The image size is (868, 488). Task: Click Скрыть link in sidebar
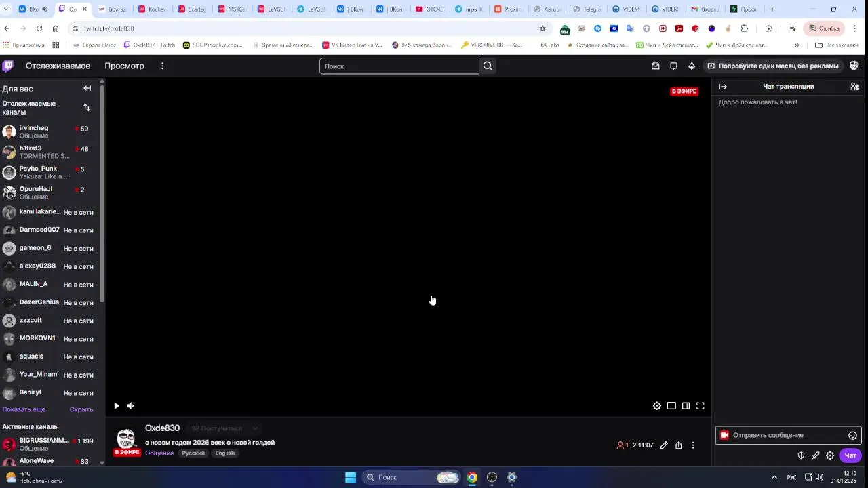81,409
